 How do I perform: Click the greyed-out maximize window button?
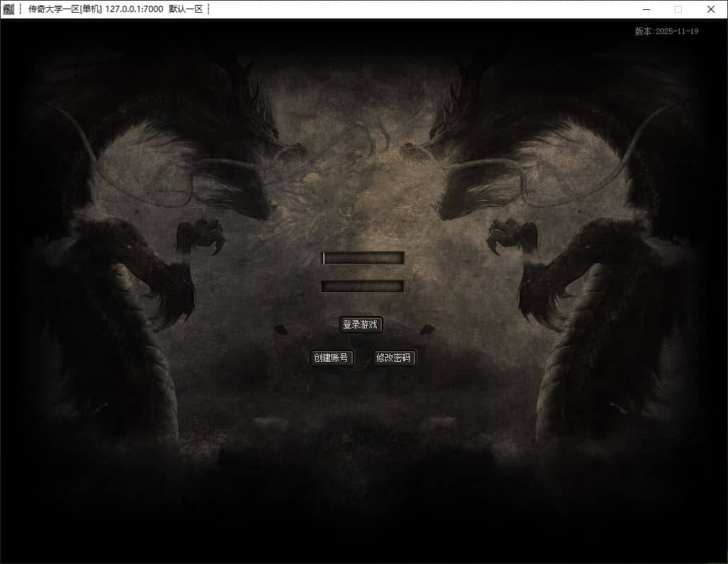pos(678,9)
